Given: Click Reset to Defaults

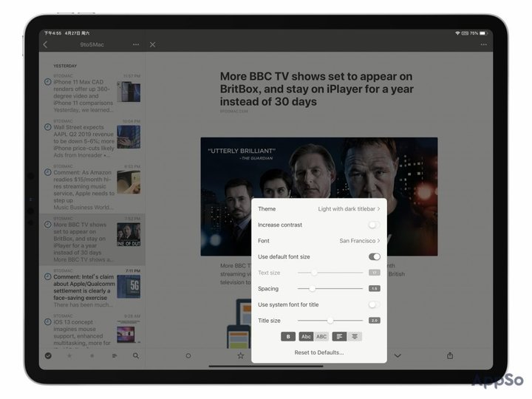Looking at the screenshot, I should point(319,352).
